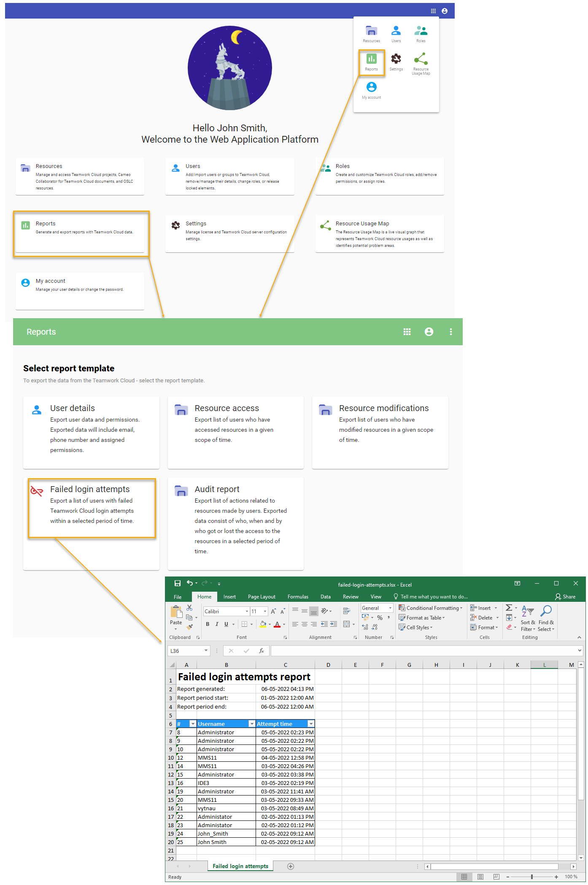
Task: Toggle Underline formatting in Excel
Action: point(226,624)
